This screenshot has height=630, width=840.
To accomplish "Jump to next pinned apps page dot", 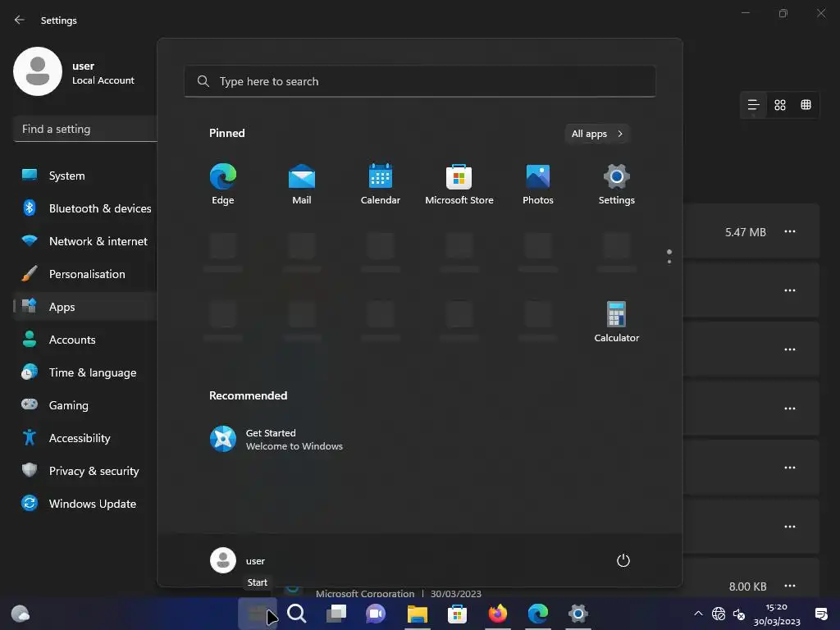I will click(x=669, y=262).
